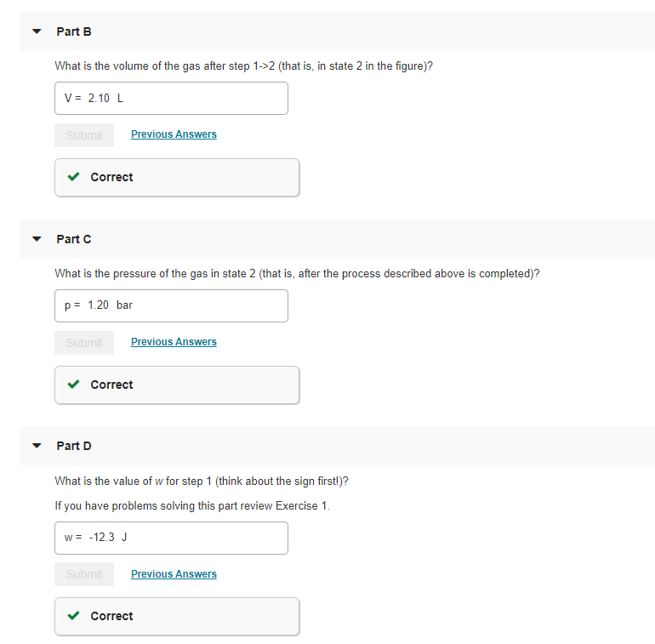
Task: Click the volume answer field showing 2.10 L
Action: click(x=171, y=98)
